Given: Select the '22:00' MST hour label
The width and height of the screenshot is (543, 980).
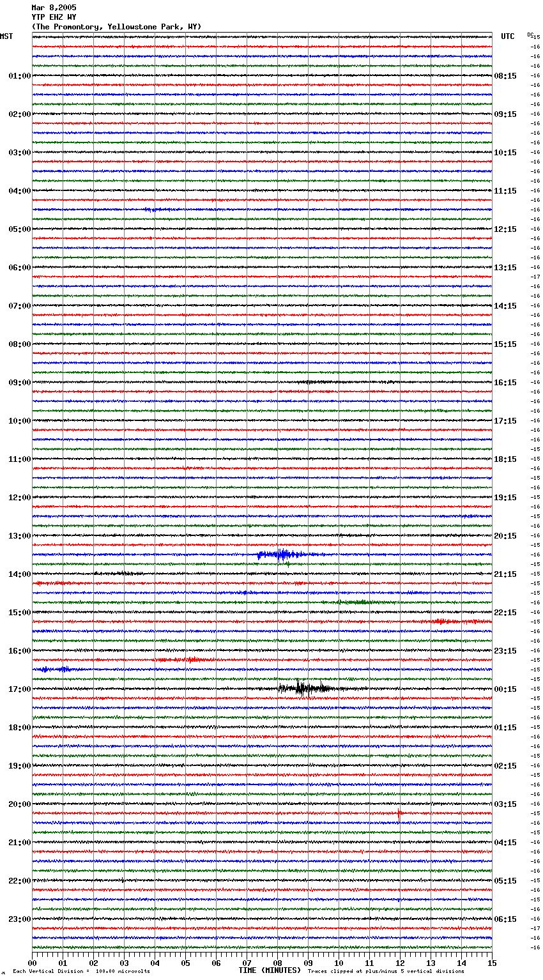Looking at the screenshot, I should 20,881.
